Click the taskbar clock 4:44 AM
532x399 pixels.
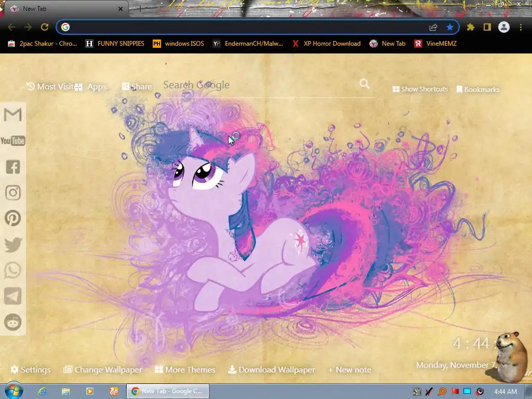pos(505,392)
